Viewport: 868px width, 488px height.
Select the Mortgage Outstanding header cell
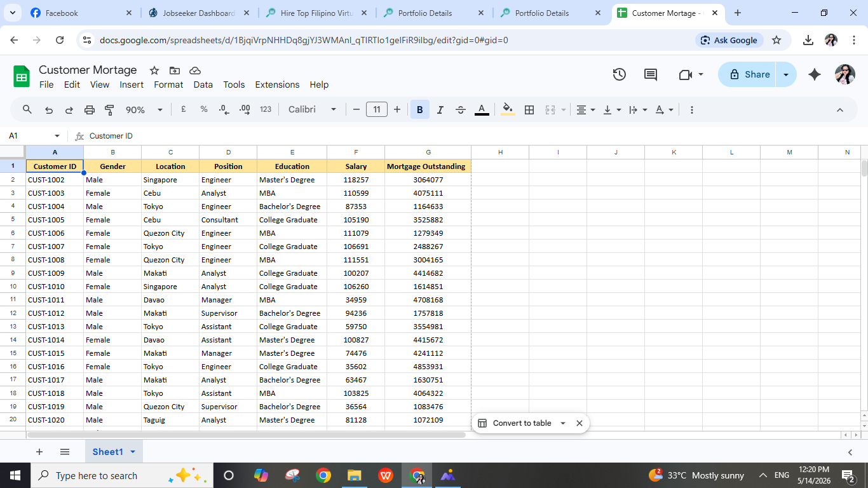(x=428, y=166)
